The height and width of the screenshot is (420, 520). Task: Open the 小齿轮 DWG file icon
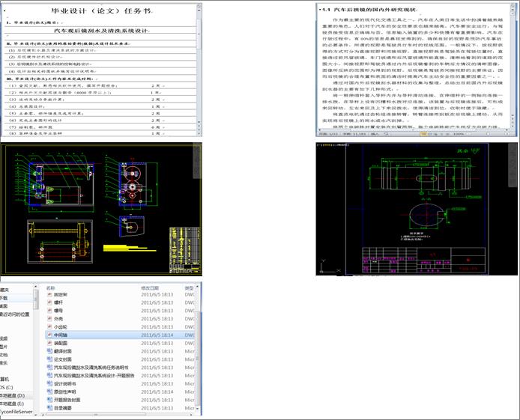click(x=49, y=327)
